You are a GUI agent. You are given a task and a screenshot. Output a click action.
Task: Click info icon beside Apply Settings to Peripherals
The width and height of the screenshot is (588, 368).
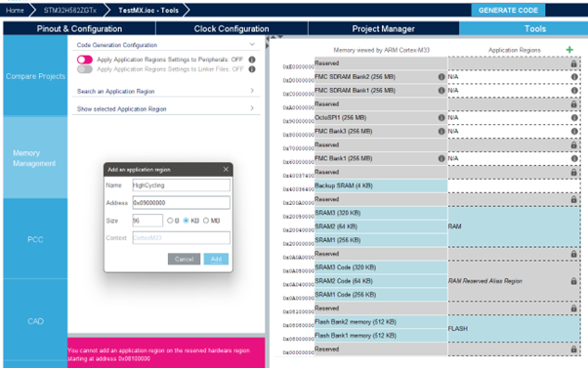click(252, 60)
